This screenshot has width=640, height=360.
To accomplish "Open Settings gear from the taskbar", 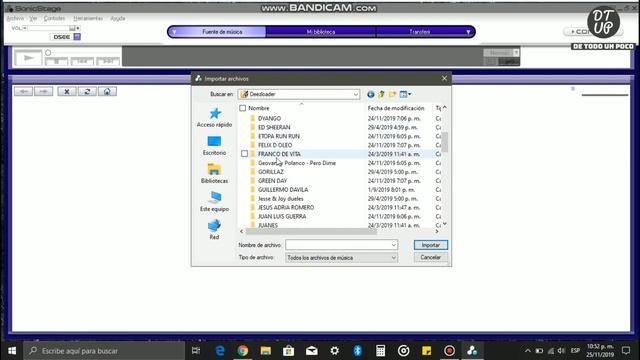I will (335, 351).
